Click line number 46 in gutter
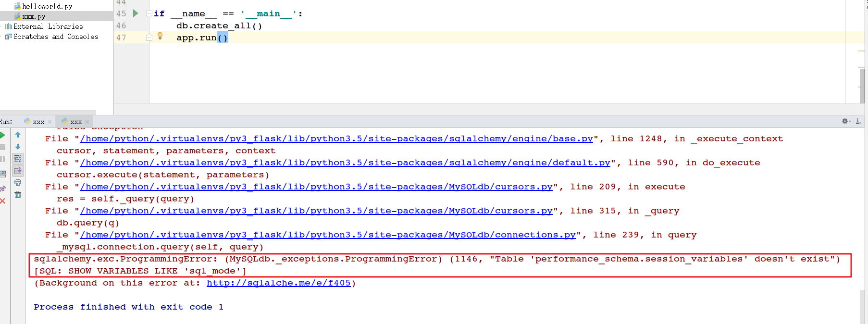This screenshot has height=324, width=868. pyautogui.click(x=121, y=26)
